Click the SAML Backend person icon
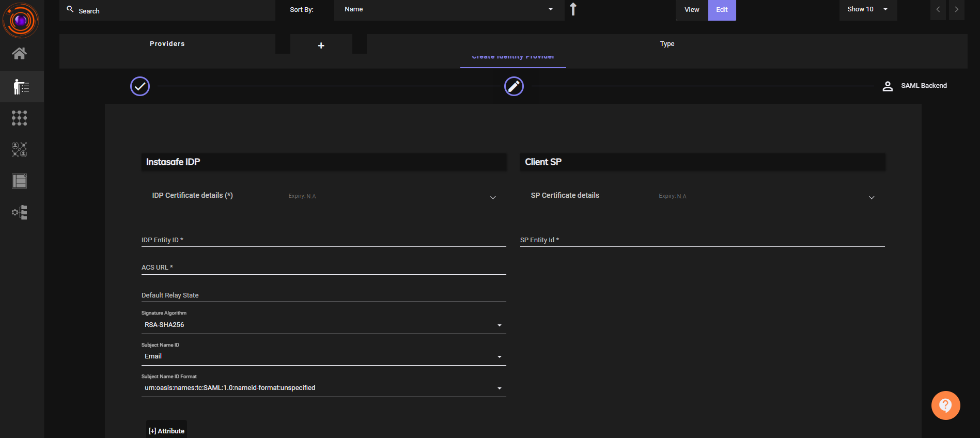Image resolution: width=980 pixels, height=438 pixels. [888, 86]
